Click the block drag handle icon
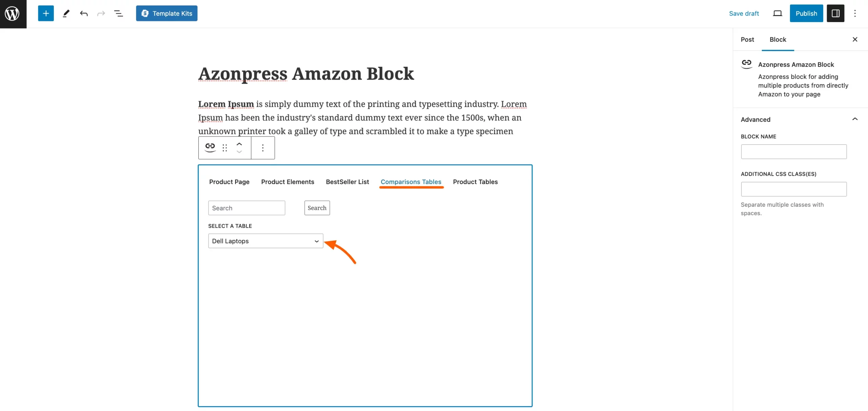Image resolution: width=868 pixels, height=411 pixels. [x=224, y=148]
